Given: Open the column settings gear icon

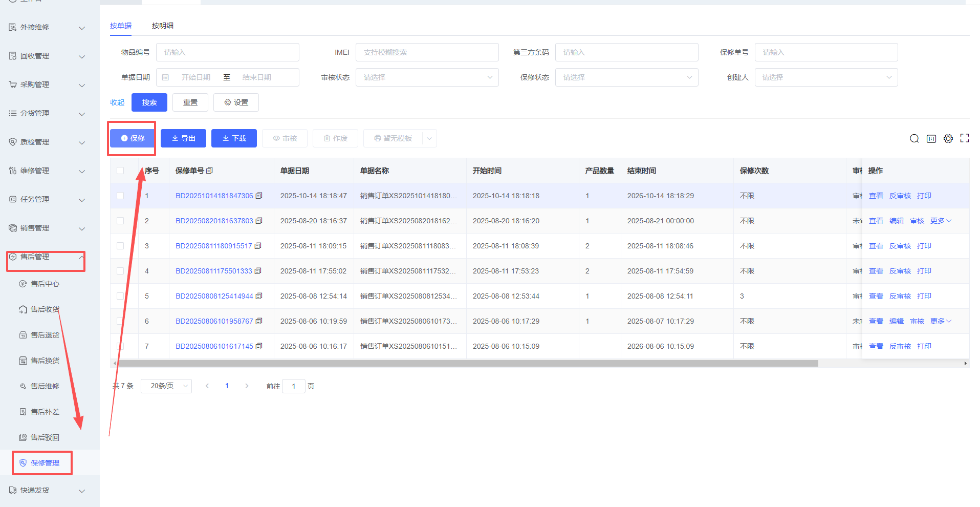Looking at the screenshot, I should coord(948,139).
